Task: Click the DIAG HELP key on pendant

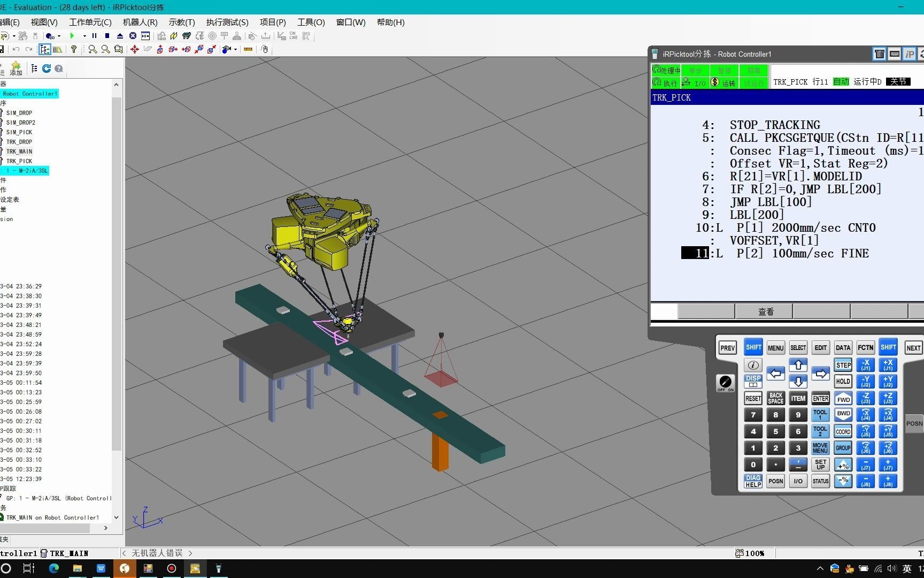Action: point(753,481)
